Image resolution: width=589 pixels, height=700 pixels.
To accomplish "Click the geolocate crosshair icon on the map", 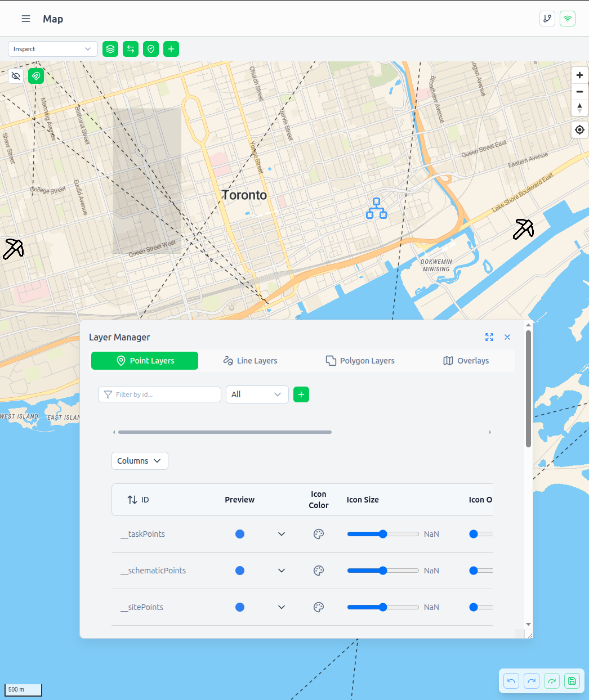I will (579, 129).
